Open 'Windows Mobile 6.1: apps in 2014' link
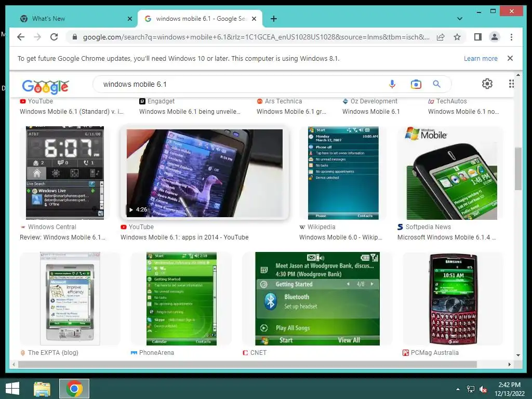 point(184,237)
